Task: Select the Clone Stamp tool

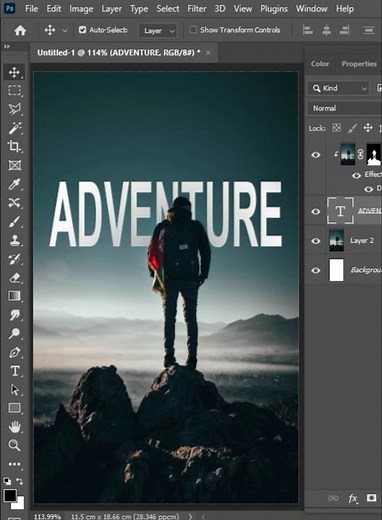Action: (x=14, y=240)
